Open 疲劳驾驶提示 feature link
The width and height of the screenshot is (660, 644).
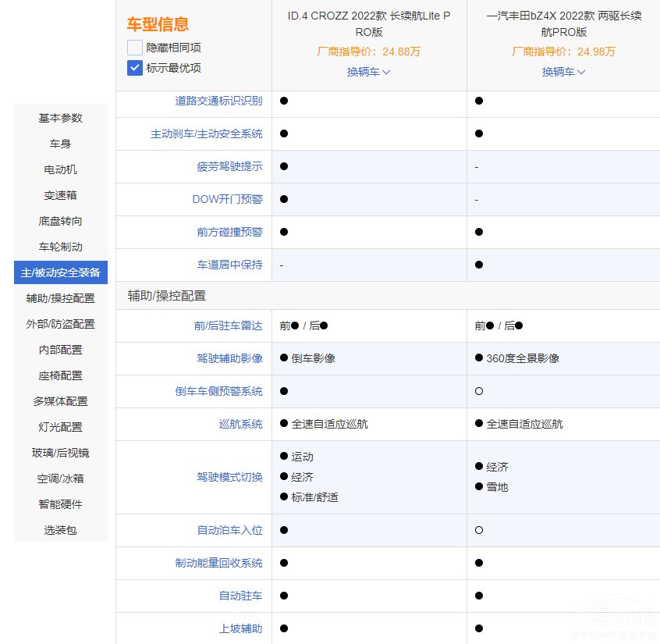coord(229,166)
